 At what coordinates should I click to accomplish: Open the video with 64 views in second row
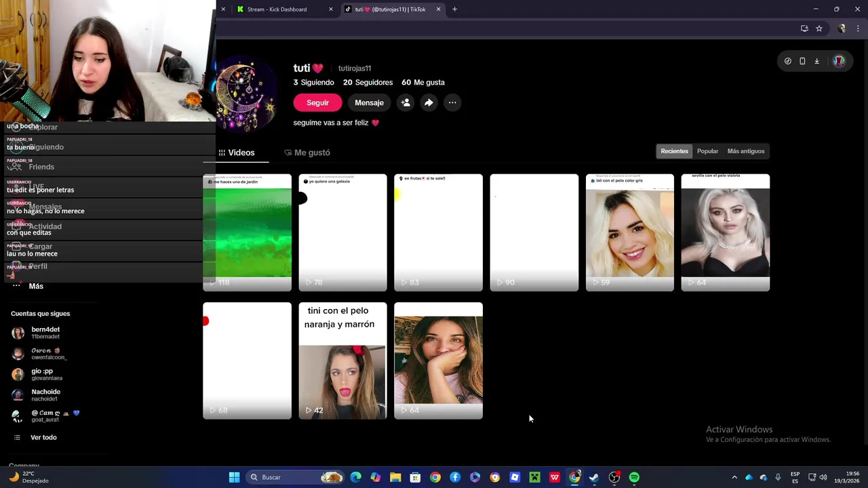438,361
